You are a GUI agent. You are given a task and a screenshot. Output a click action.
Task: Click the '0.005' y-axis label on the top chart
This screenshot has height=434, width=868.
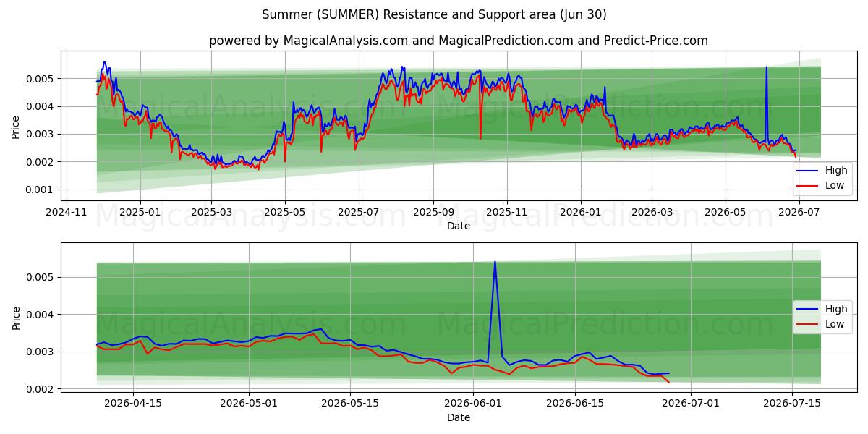41,78
